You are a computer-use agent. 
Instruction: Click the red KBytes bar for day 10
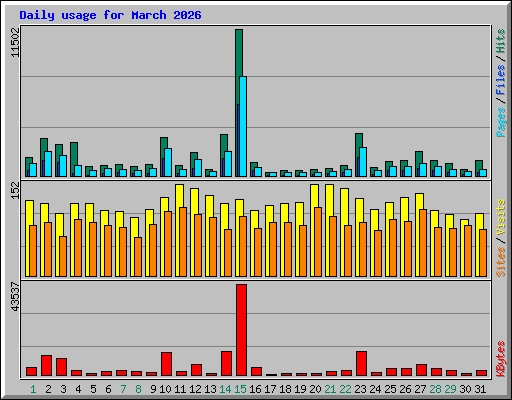(166, 364)
